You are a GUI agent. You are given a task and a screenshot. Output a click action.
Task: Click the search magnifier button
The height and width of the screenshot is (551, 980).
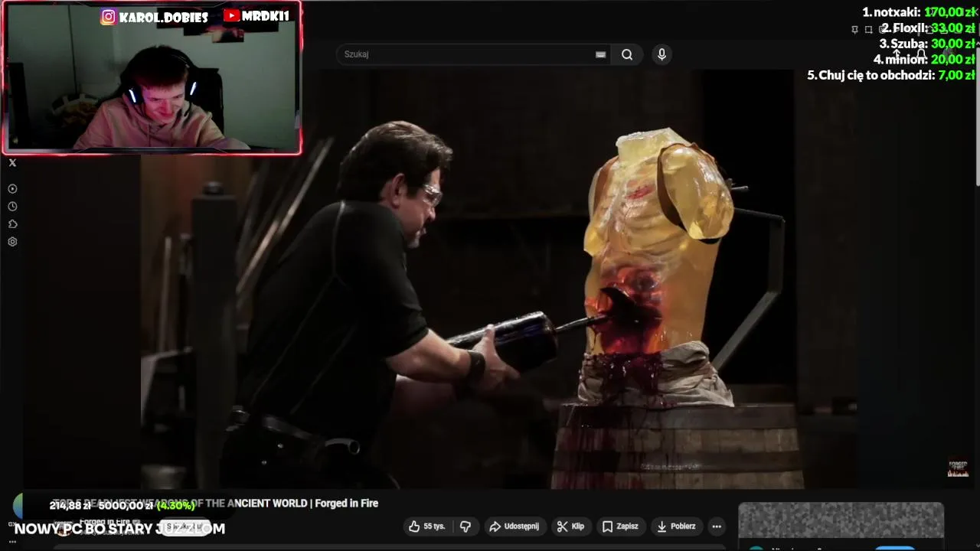(x=627, y=54)
